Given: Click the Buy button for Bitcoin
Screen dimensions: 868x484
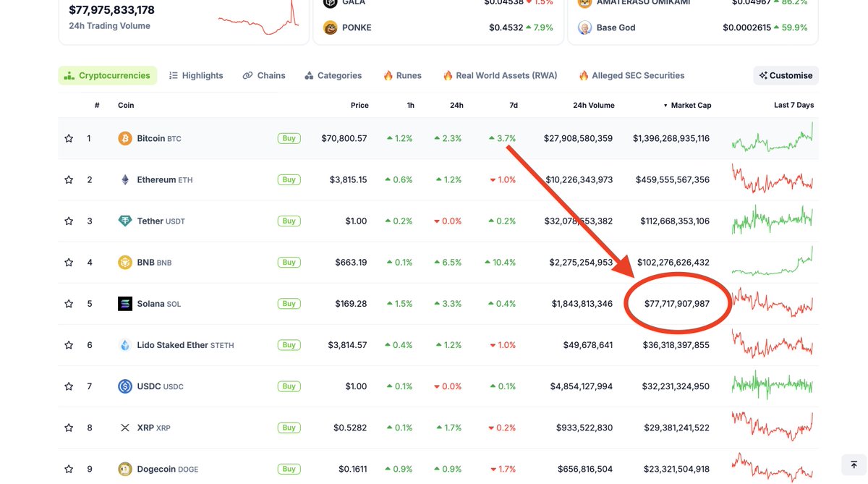Looking at the screenshot, I should click(x=289, y=137).
